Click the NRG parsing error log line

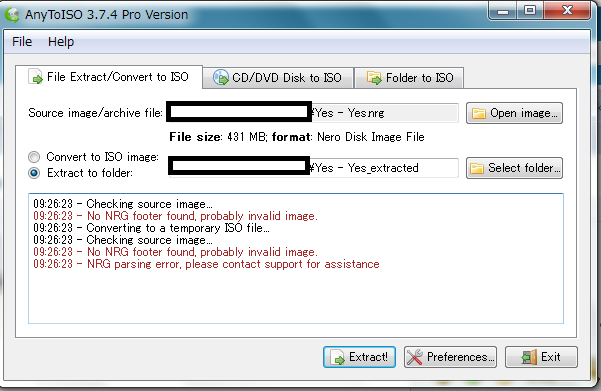coord(206,264)
